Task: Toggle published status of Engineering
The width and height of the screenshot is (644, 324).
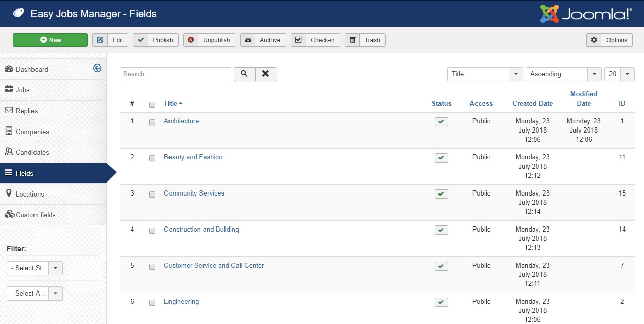Action: (x=442, y=302)
